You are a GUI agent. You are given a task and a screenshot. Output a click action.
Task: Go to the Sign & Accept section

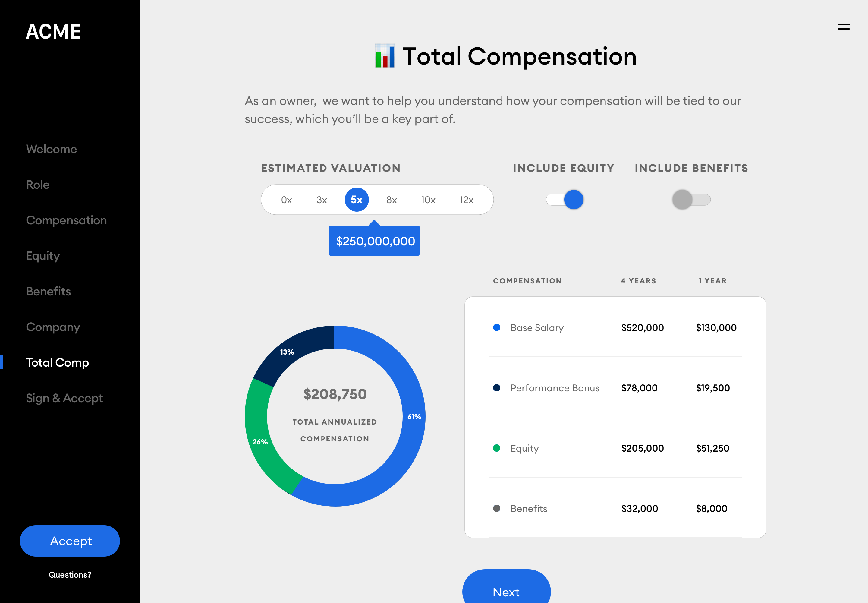pyautogui.click(x=64, y=398)
